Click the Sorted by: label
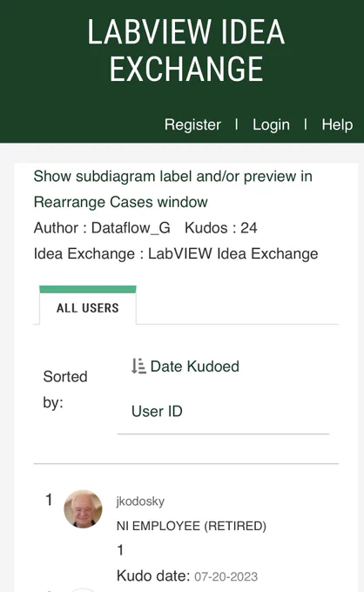This screenshot has height=592, width=364. tap(65, 389)
